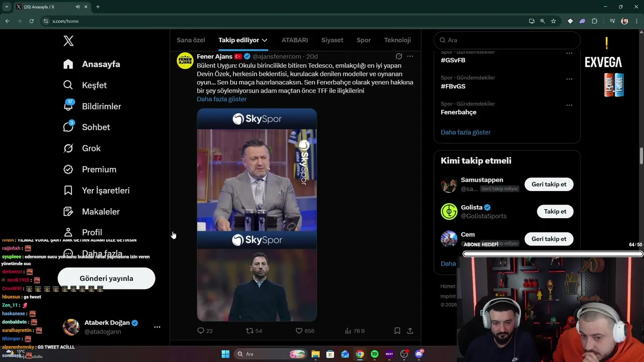The width and height of the screenshot is (644, 362).
Task: Click the page vertical scrollbar thumb
Action: (641, 156)
